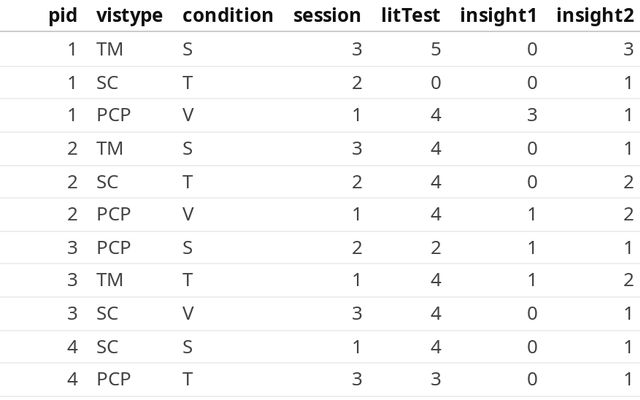Select insight2 value 3 in first row
The width and height of the screenshot is (640, 400).
pyautogui.click(x=627, y=49)
